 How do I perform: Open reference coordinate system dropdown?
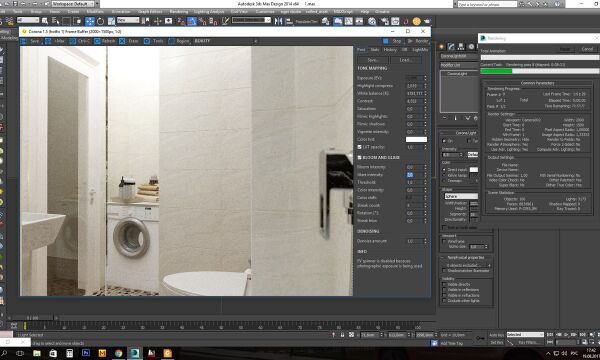[x=128, y=20]
